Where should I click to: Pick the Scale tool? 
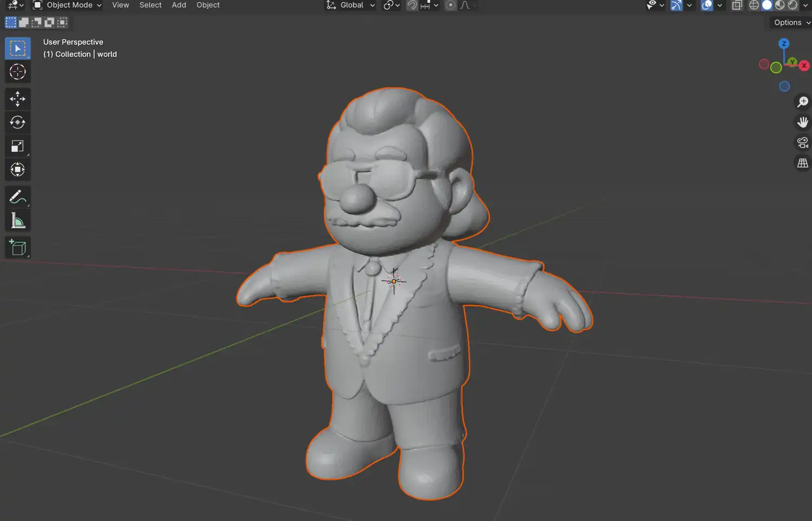point(18,146)
